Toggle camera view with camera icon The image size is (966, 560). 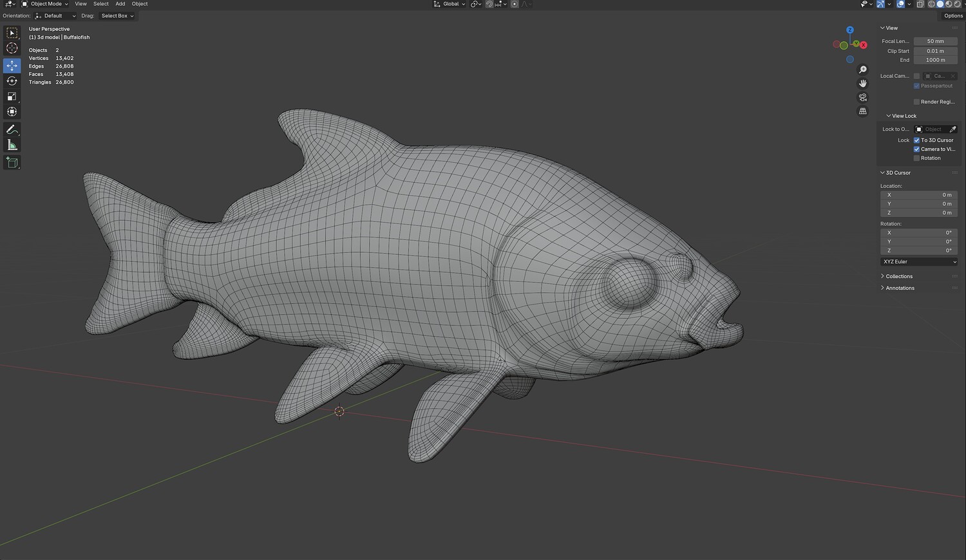(x=863, y=97)
